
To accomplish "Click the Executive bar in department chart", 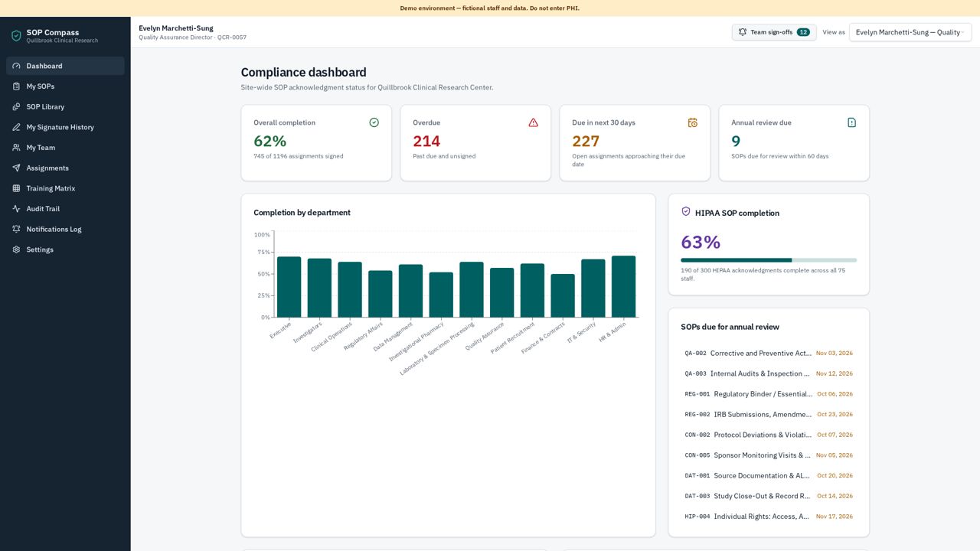I will coord(289,287).
